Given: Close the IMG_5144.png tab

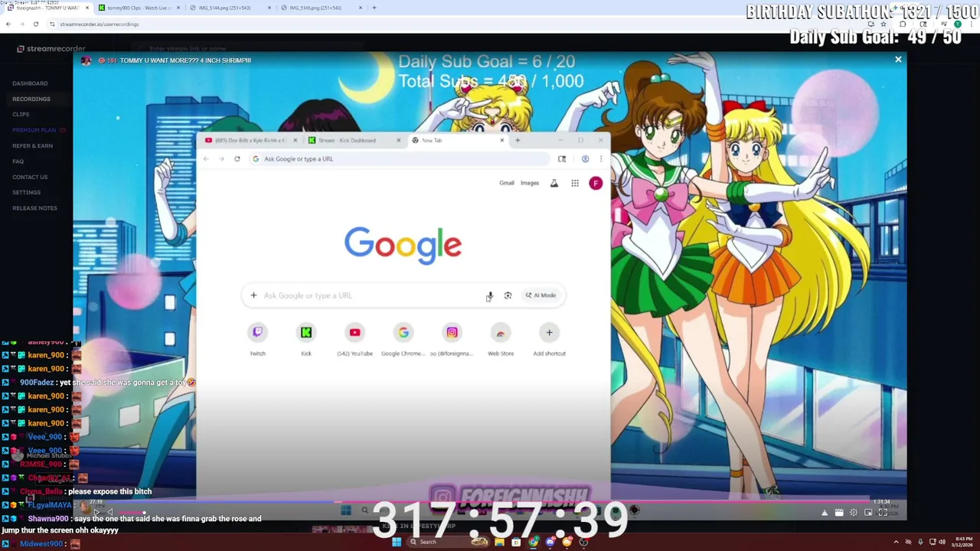Looking at the screenshot, I should 269,8.
